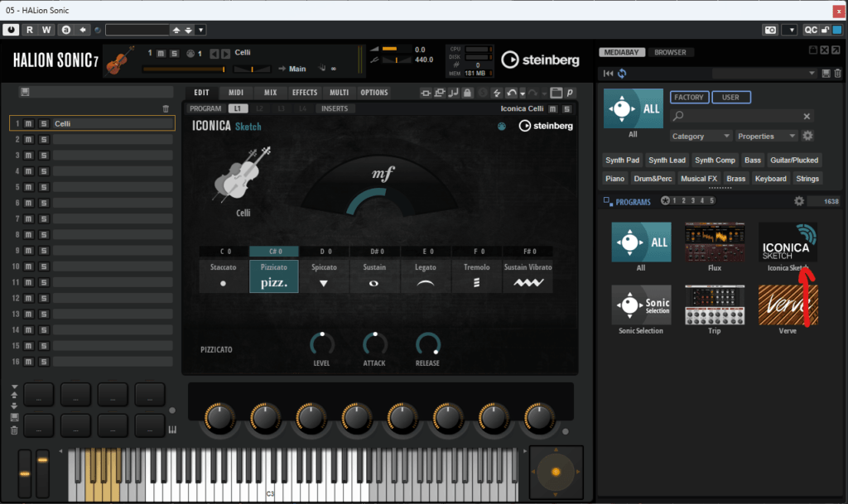Click the lock icon in the edit toolbar
Screen dimensions: 848x504
(467, 93)
